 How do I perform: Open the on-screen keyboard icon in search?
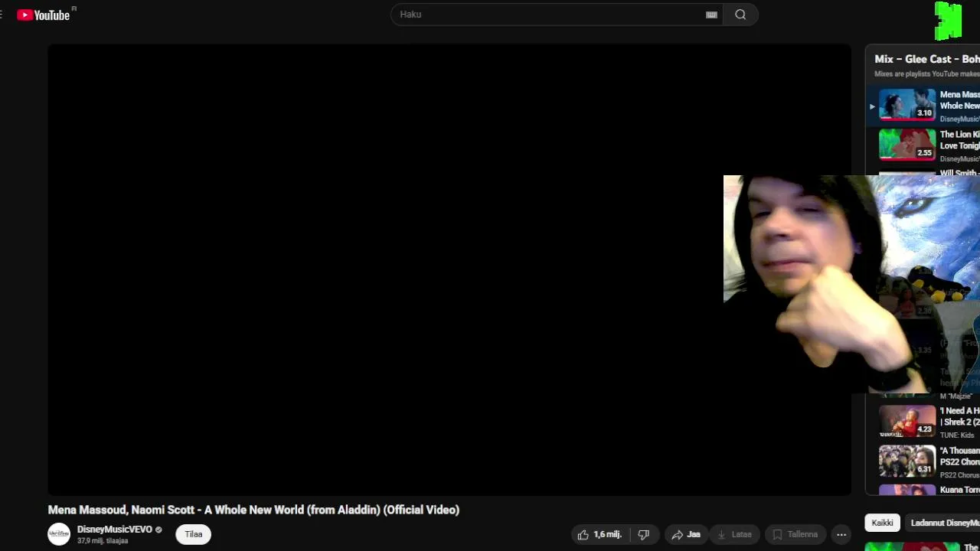[x=711, y=15]
